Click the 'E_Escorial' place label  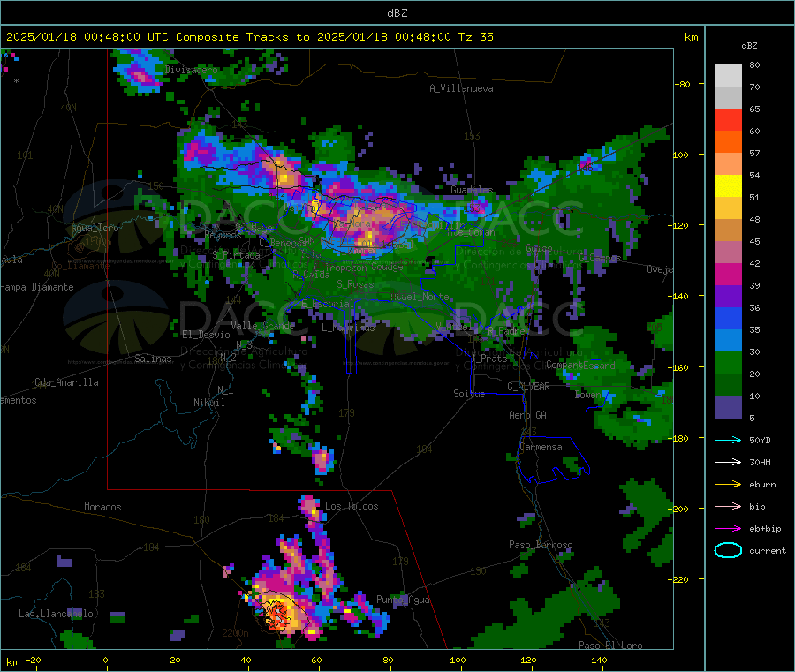click(x=328, y=304)
